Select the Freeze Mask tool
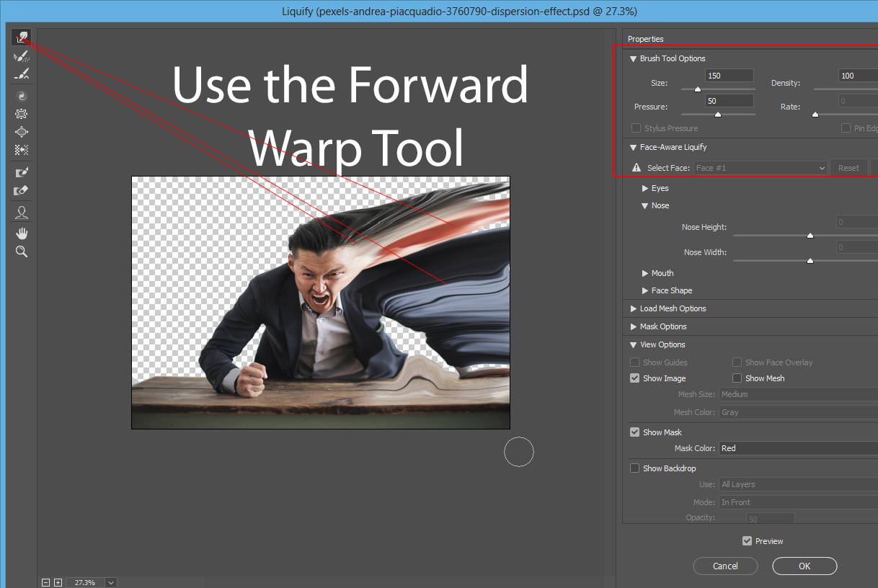 [x=21, y=172]
